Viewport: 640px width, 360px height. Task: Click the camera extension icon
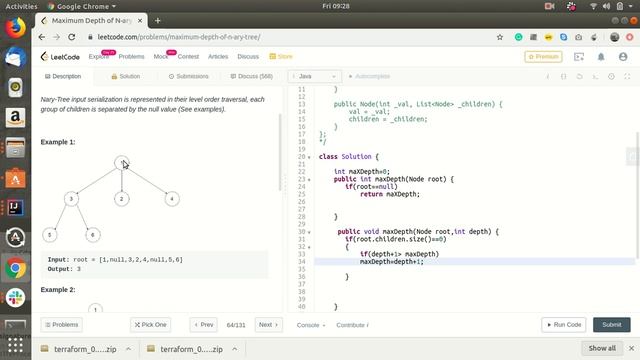coord(579,37)
